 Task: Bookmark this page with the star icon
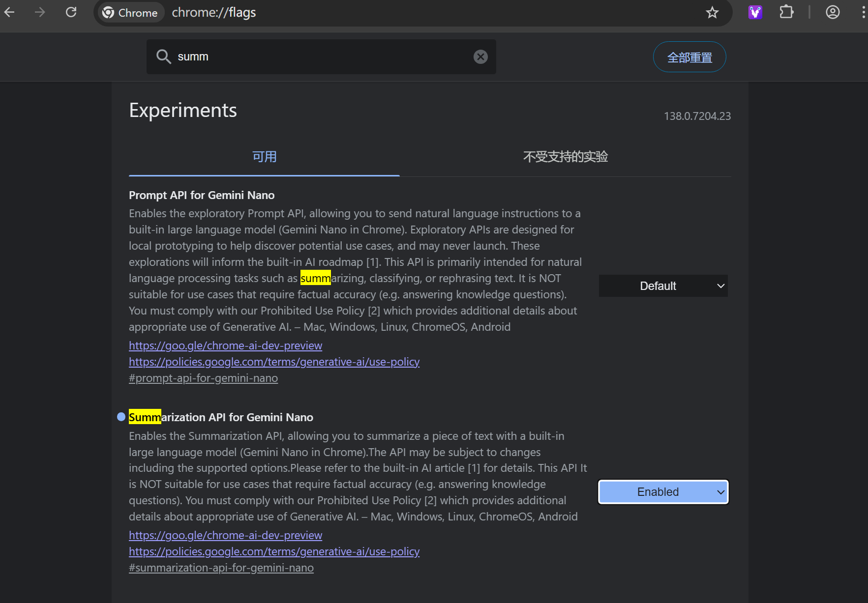tap(712, 12)
